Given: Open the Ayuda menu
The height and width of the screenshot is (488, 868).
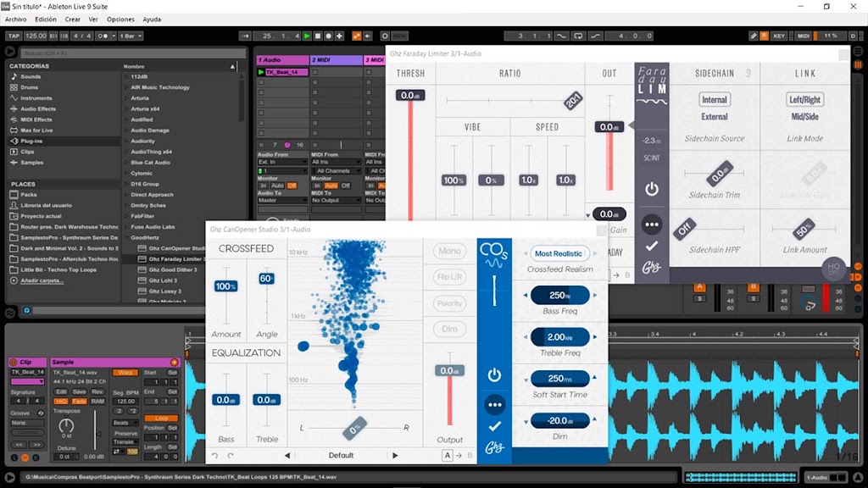Looking at the screenshot, I should click(152, 19).
